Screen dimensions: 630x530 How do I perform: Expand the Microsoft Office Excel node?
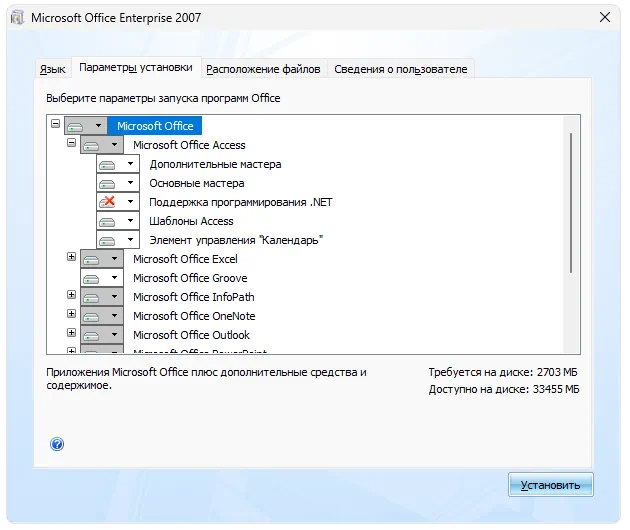tap(72, 256)
